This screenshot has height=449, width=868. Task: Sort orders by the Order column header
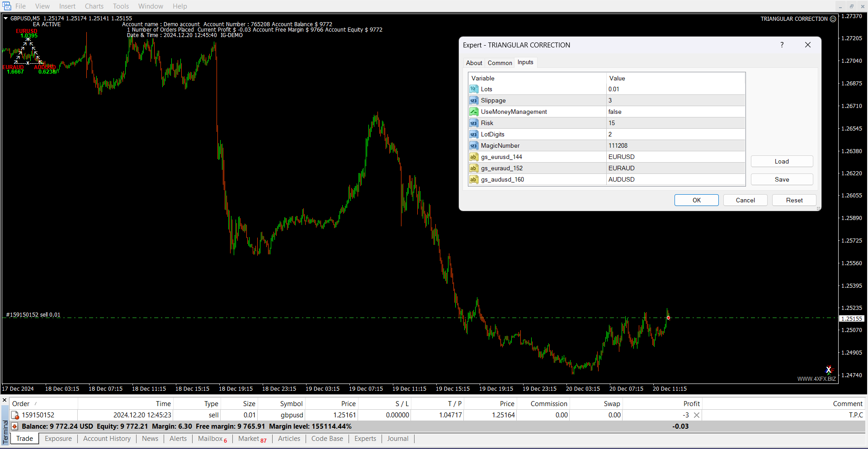click(x=21, y=404)
